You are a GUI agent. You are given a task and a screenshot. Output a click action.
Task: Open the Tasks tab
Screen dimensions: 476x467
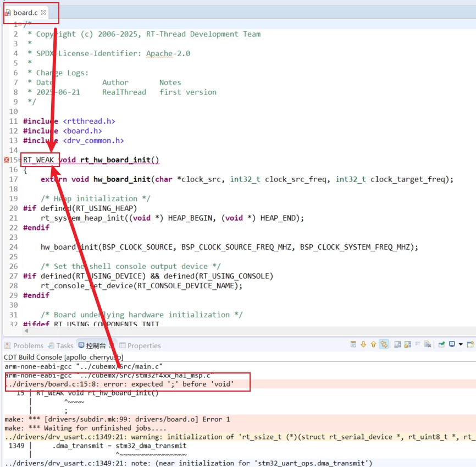click(x=60, y=345)
